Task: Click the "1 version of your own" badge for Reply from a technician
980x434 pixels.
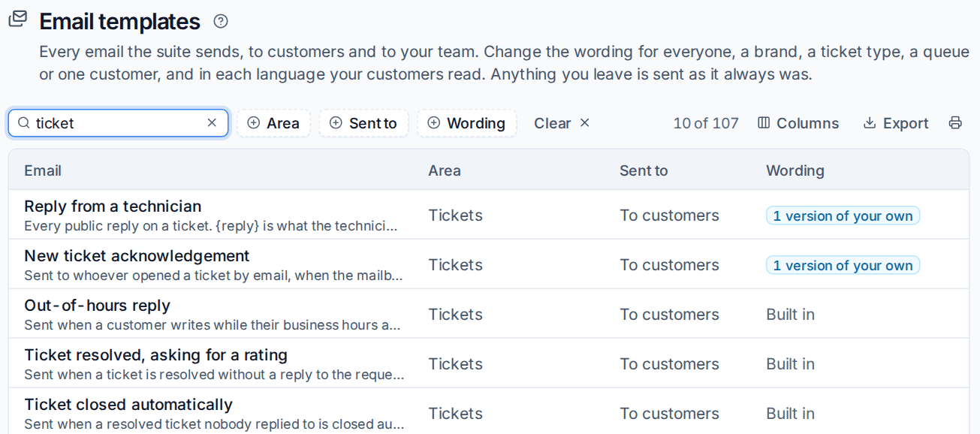Action: 843,215
